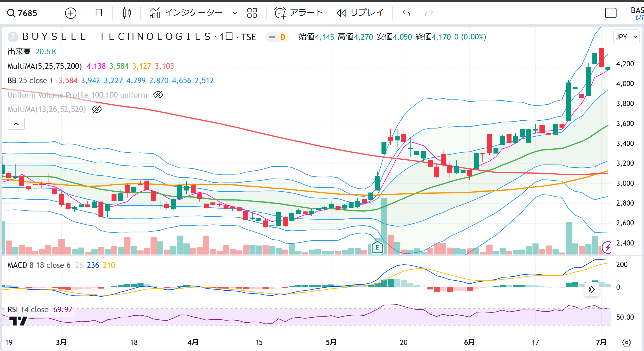Click the 終値4,170 close value
This screenshot has height=351, width=644.
point(433,37)
